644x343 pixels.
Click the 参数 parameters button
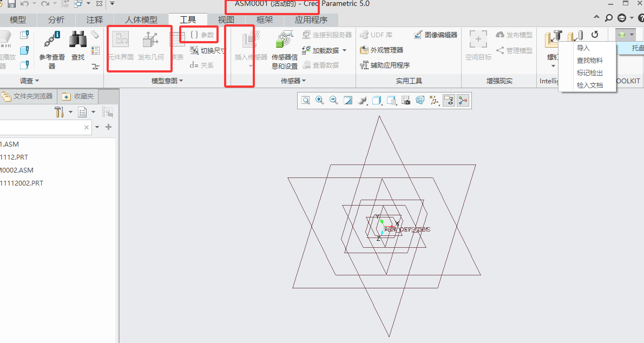(x=202, y=35)
